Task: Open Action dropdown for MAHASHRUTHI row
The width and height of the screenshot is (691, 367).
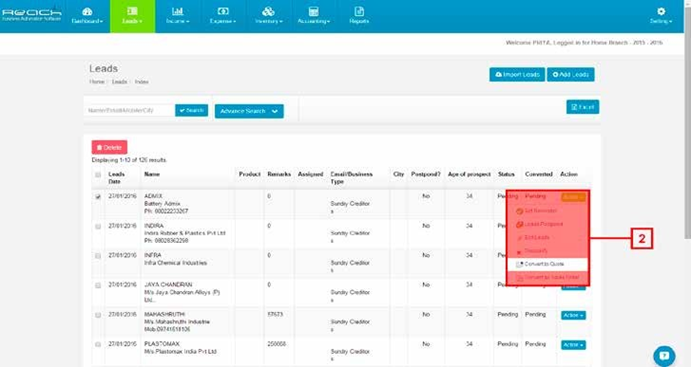Action: point(573,315)
